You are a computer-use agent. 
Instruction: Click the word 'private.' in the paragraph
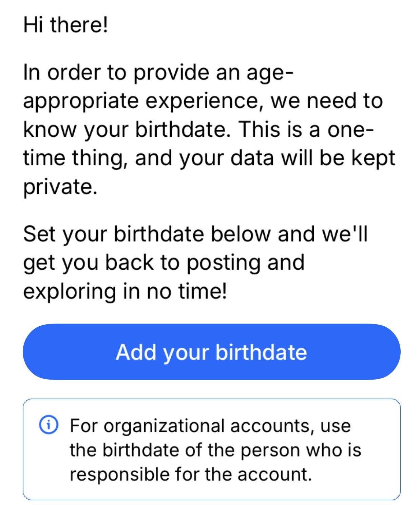pos(60,187)
